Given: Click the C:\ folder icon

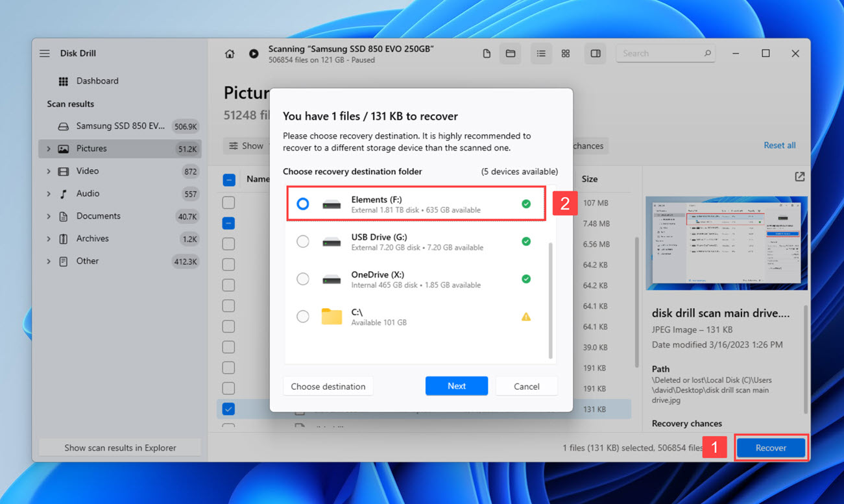Looking at the screenshot, I should tap(332, 317).
